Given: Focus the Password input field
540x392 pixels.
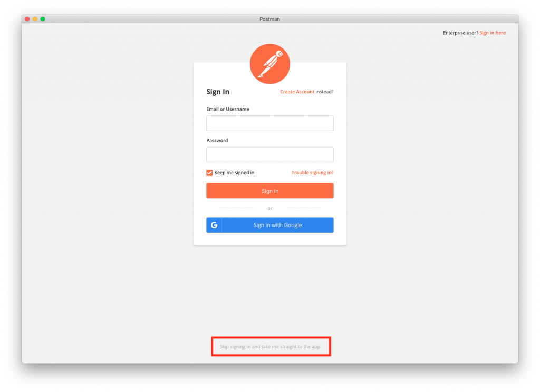Looking at the screenshot, I should pos(269,154).
